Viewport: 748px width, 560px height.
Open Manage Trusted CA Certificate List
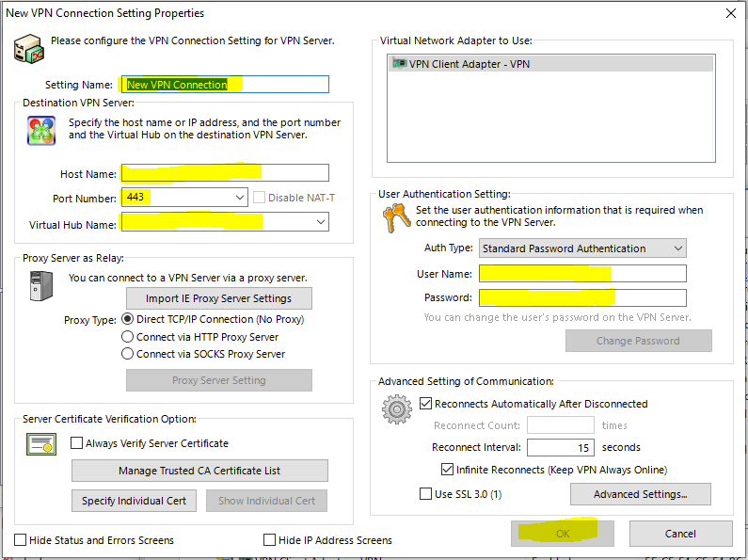[x=199, y=471]
